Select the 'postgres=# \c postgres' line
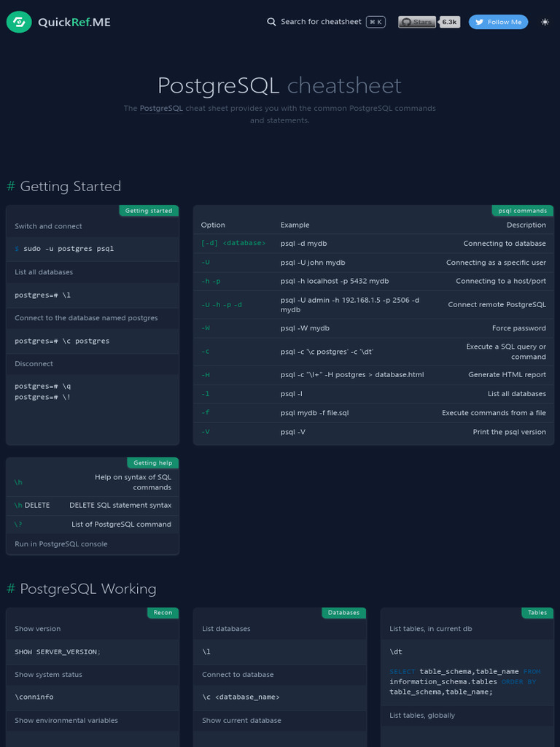 (62, 341)
